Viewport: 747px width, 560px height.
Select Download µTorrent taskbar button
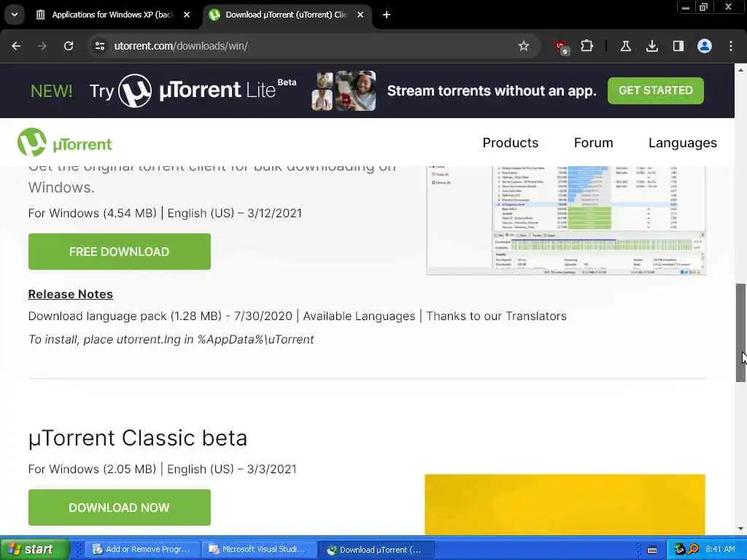pyautogui.click(x=376, y=550)
